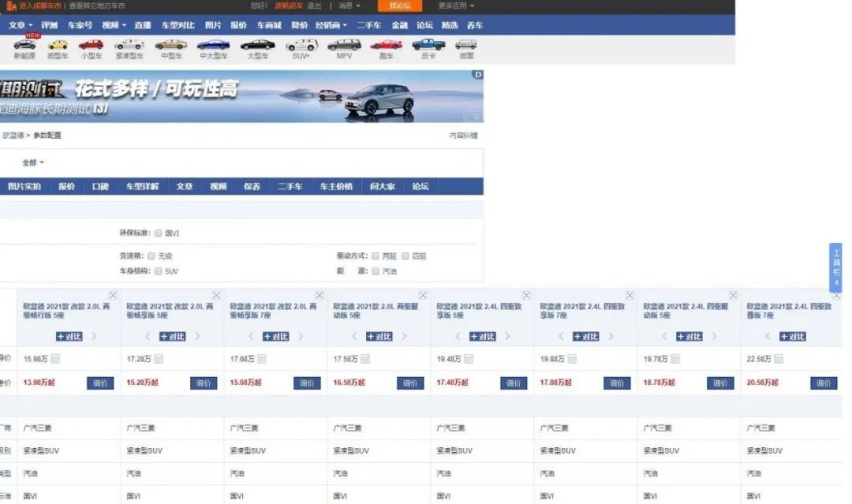This screenshot has height=504, width=852.
Task: Open the 新能源 car category icon
Action: click(24, 45)
